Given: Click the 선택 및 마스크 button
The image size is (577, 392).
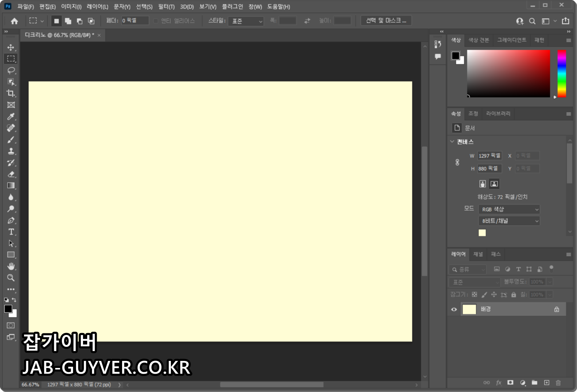Looking at the screenshot, I should [x=386, y=21].
